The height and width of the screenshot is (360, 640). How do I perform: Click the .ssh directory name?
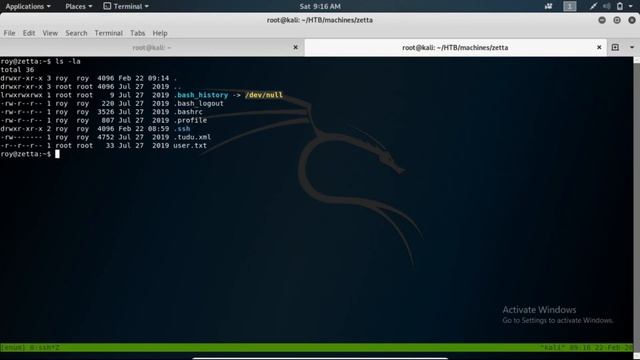[182, 129]
